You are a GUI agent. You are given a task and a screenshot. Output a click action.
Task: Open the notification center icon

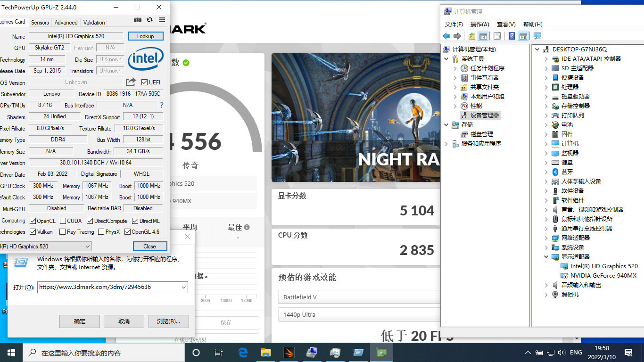pyautogui.click(x=628, y=353)
